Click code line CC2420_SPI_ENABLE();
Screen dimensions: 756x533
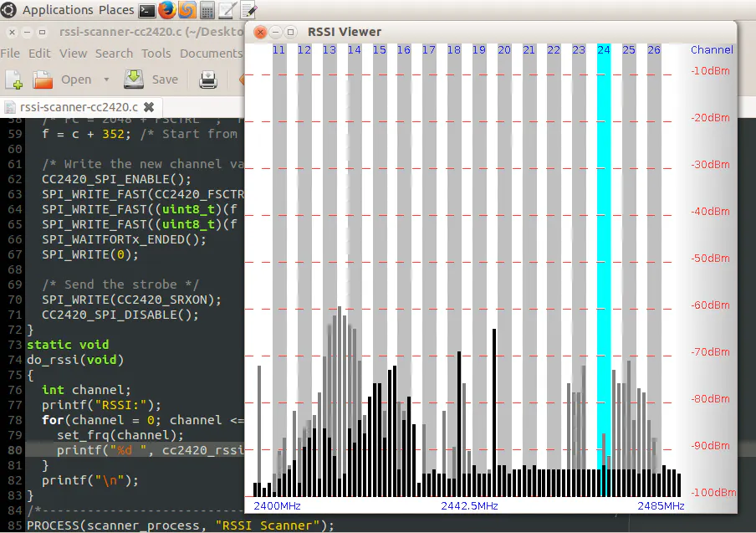116,179
